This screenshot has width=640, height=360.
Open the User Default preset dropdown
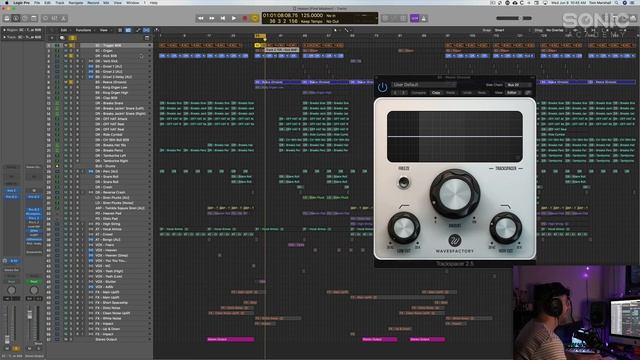click(x=424, y=85)
